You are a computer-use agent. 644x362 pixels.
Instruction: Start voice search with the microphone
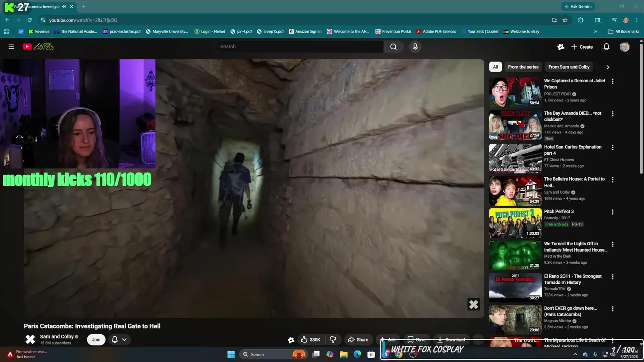click(415, 47)
